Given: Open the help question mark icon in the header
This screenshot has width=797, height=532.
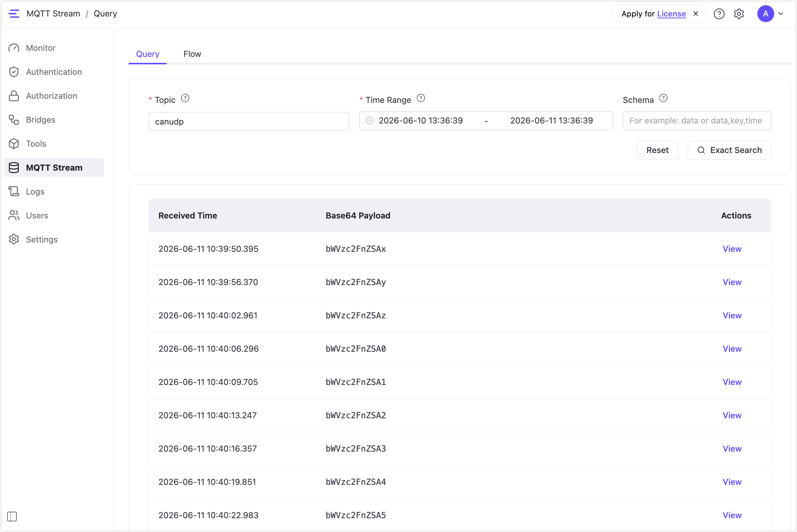Looking at the screenshot, I should [x=719, y=14].
